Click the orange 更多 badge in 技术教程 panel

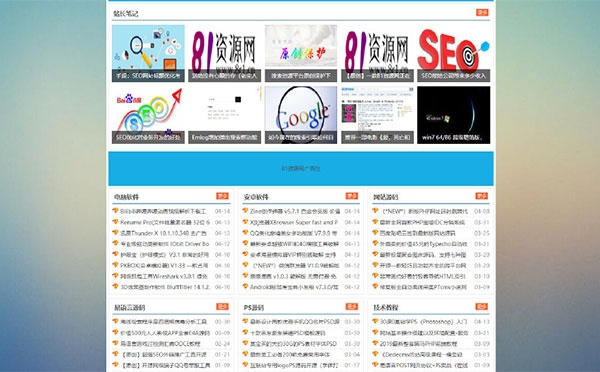coord(481,307)
